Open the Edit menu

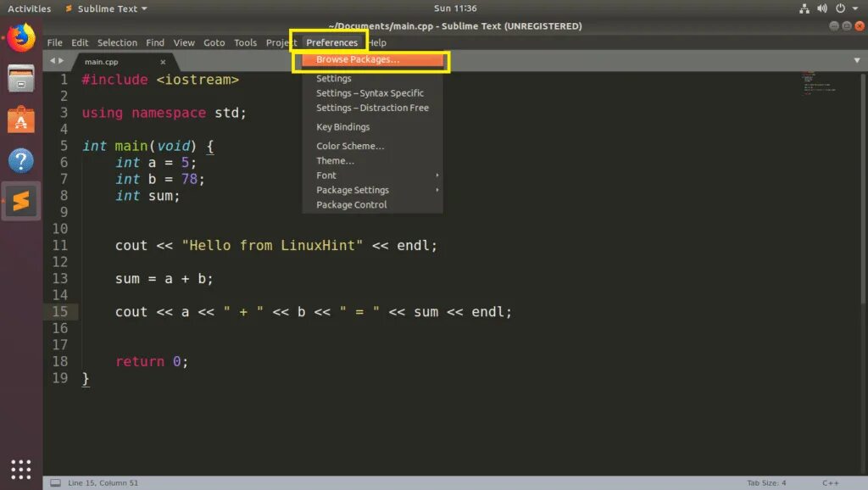pos(80,42)
